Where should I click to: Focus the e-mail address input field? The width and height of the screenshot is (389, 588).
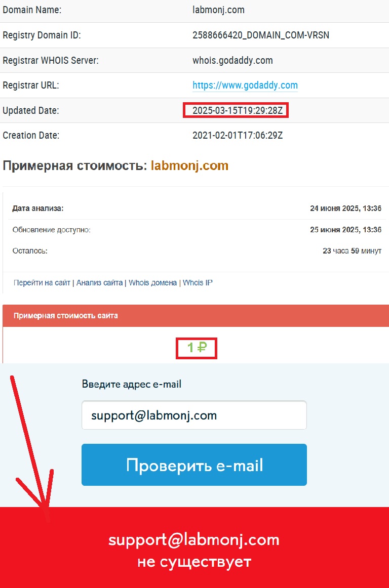click(x=194, y=415)
